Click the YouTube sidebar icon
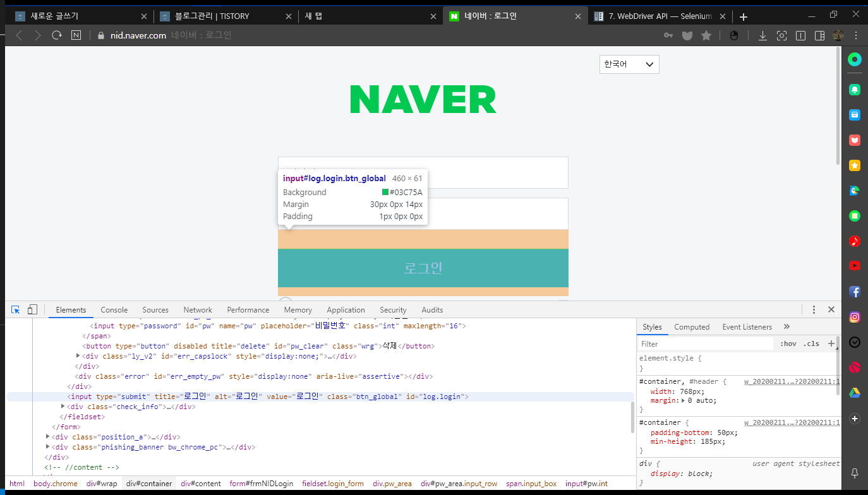 tap(855, 266)
